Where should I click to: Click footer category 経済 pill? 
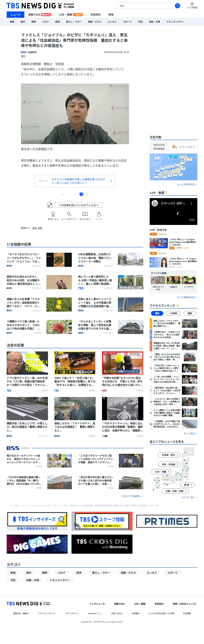click(79, 573)
